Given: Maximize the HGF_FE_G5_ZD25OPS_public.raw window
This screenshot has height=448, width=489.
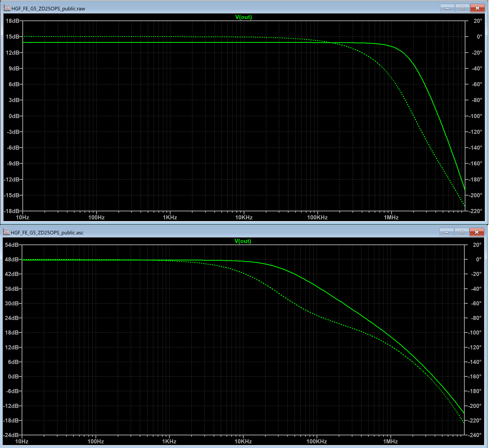Looking at the screenshot, I should click(462, 8).
